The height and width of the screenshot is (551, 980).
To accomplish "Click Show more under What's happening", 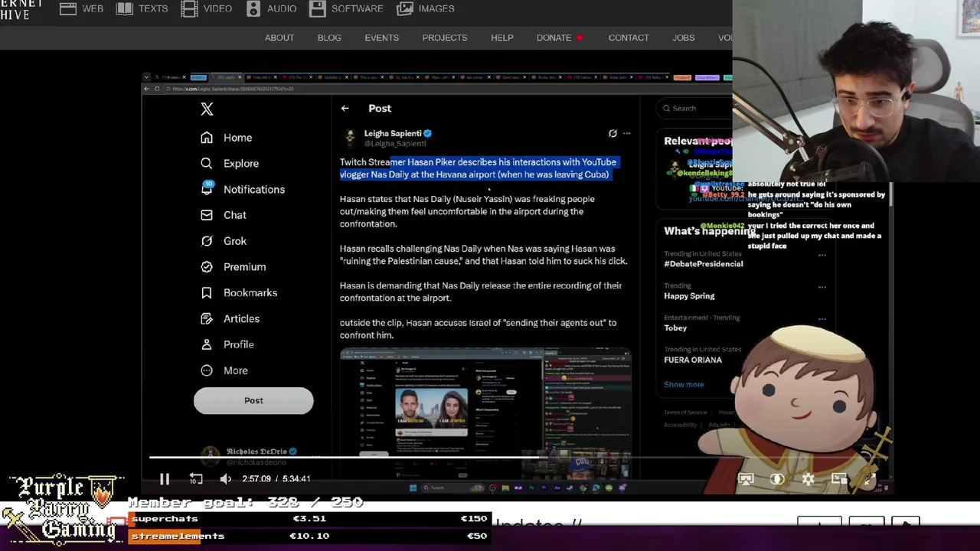I will [684, 384].
